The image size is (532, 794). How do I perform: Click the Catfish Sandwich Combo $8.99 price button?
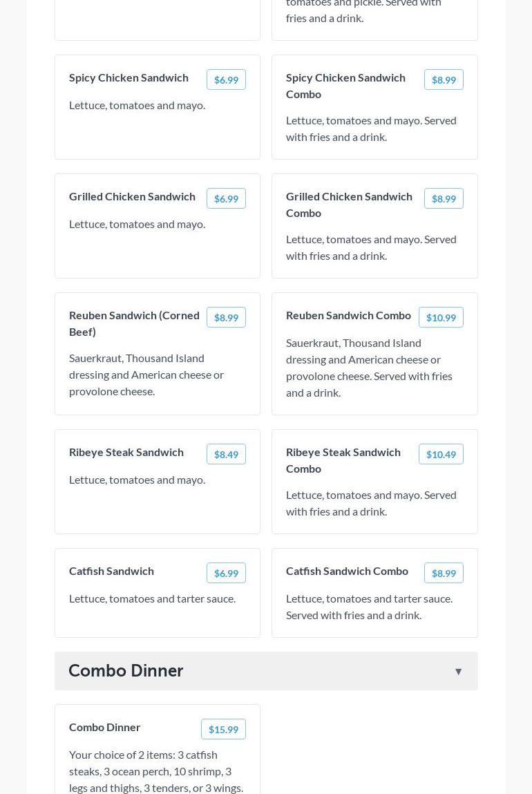coord(444,573)
